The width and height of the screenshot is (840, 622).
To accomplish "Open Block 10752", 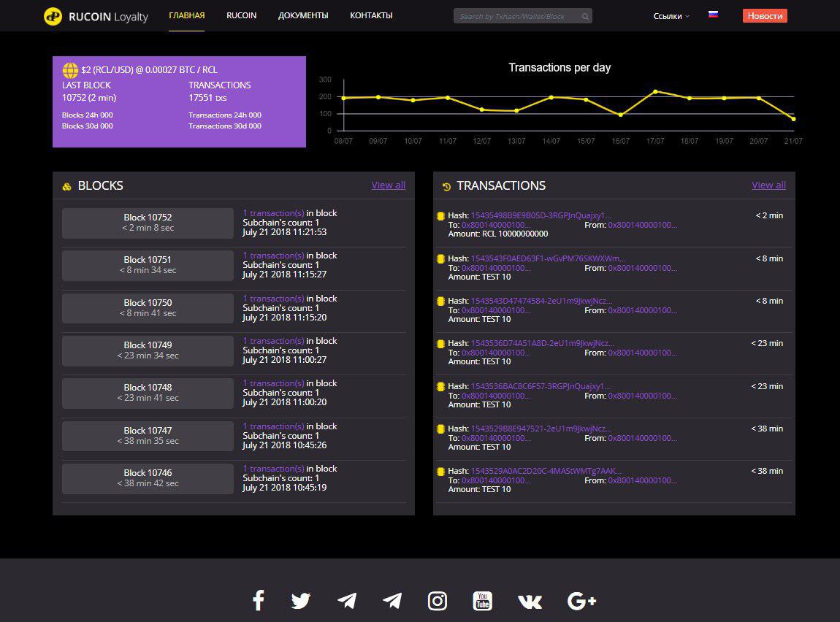I will tap(148, 223).
